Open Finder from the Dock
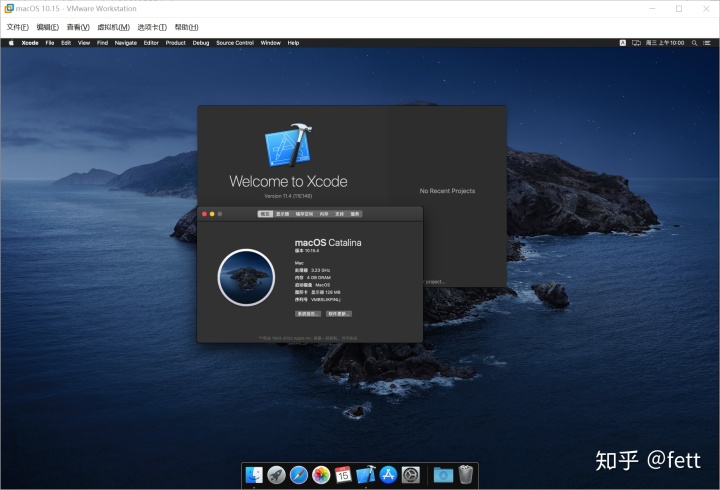 [254, 475]
